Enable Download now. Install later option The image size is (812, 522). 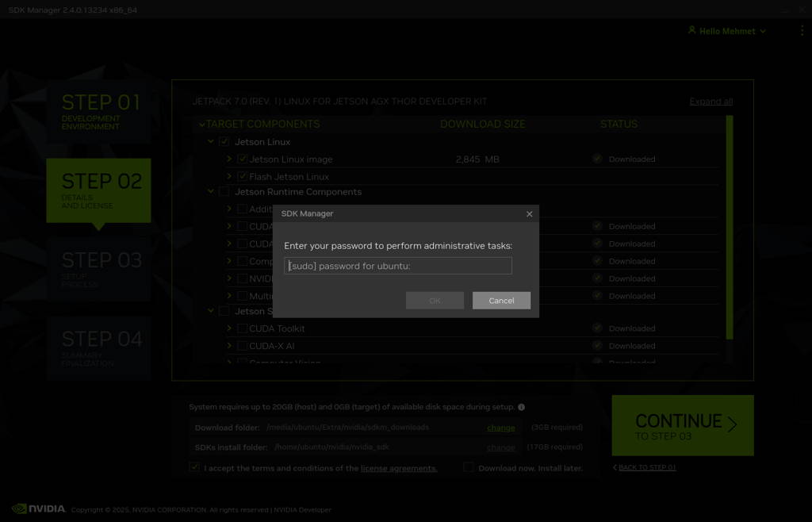(469, 467)
